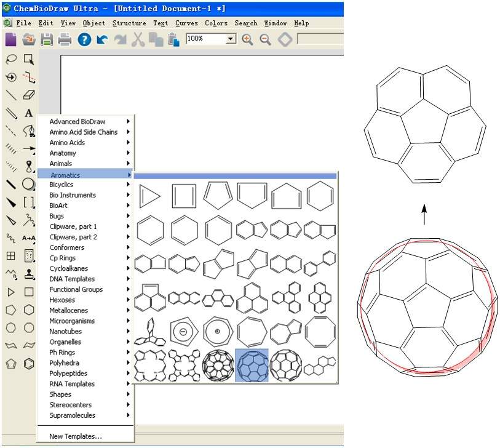
Task: Choose the Metallocenes template category
Action: (85, 311)
